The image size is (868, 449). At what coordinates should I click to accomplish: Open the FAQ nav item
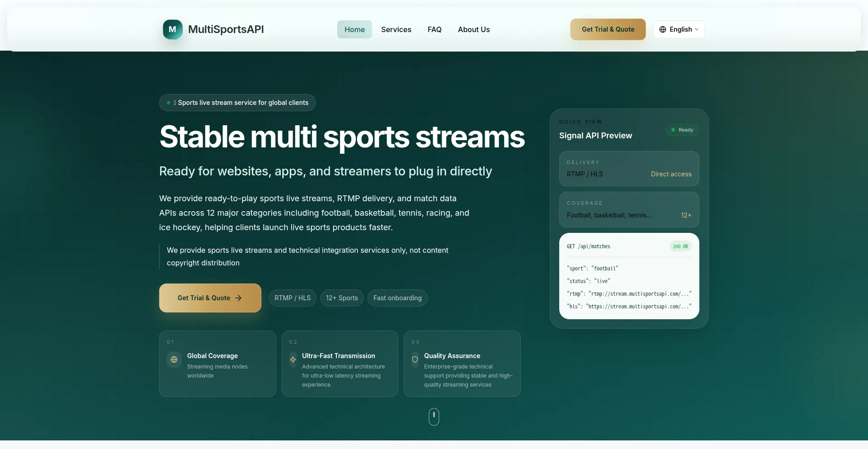click(434, 29)
